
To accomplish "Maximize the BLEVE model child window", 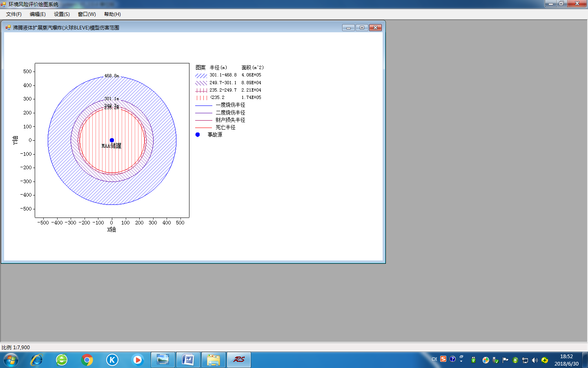I will (x=362, y=28).
